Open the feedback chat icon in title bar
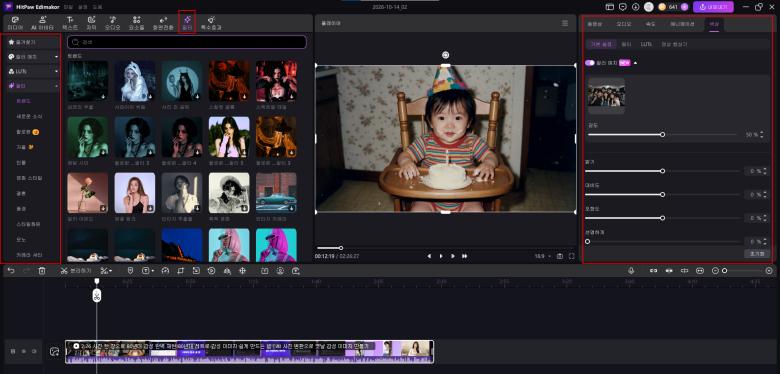The width and height of the screenshot is (780, 374). [x=623, y=7]
